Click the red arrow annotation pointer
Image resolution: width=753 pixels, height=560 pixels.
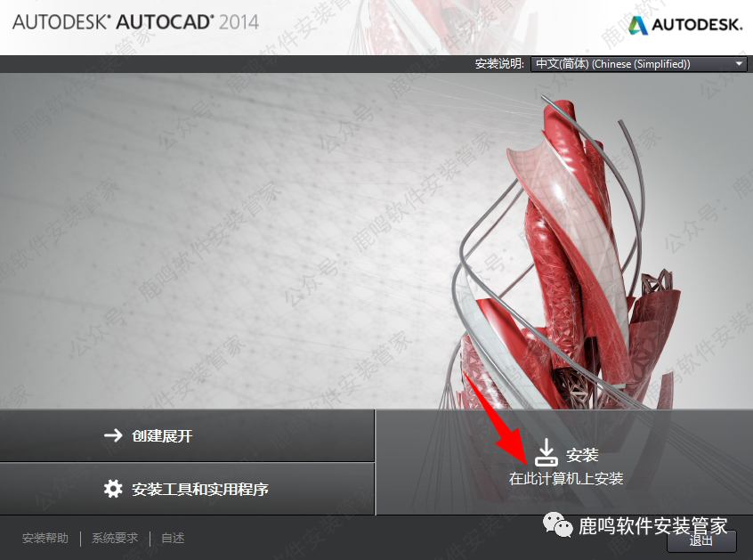point(498,416)
